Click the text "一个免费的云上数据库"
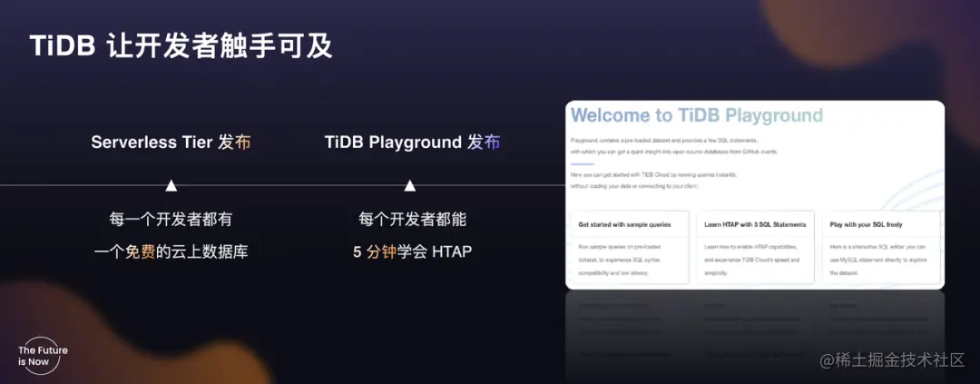Viewport: 980px width, 384px height. 171,252
